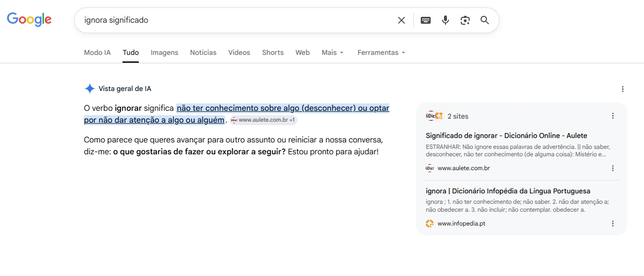The image size is (644, 276).
Task: Open the three-dot menu for Aulete result
Action: point(613,168)
